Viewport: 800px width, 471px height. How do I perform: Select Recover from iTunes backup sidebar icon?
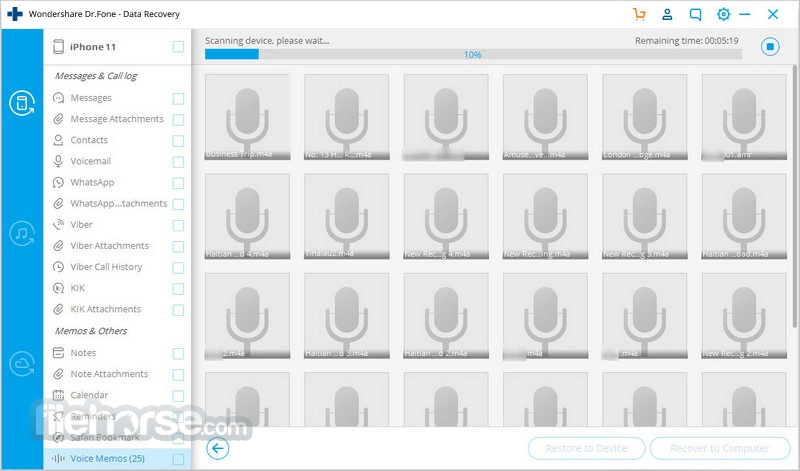22,234
